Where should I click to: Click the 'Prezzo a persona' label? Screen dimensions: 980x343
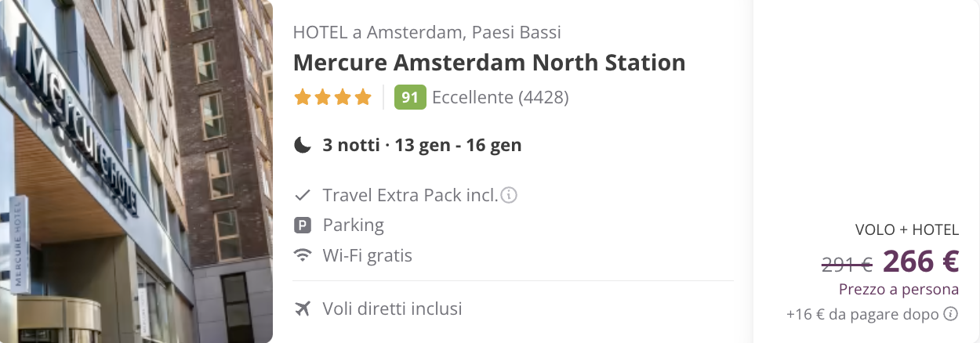tap(898, 289)
